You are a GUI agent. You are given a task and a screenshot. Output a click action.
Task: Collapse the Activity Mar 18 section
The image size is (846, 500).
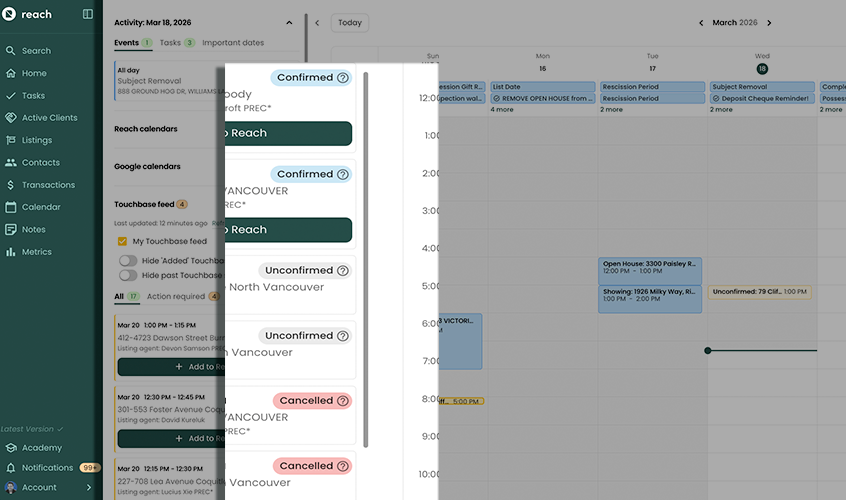click(290, 22)
